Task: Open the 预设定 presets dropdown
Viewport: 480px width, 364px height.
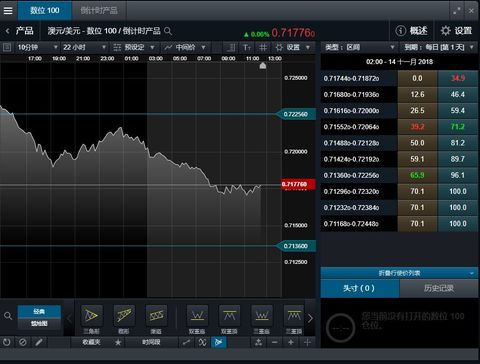Action: [x=134, y=47]
